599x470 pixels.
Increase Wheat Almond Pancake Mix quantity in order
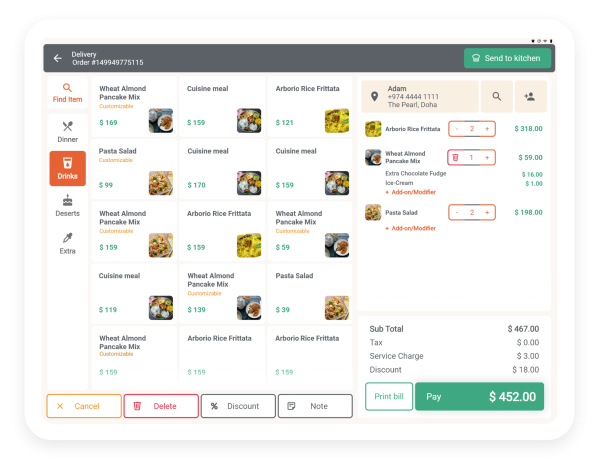pos(487,157)
